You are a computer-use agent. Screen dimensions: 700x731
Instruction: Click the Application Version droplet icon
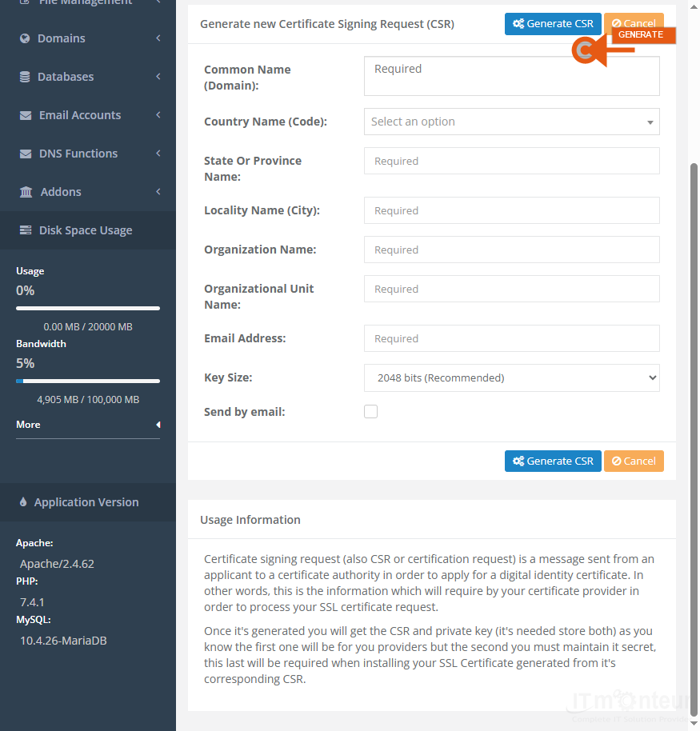coord(23,502)
